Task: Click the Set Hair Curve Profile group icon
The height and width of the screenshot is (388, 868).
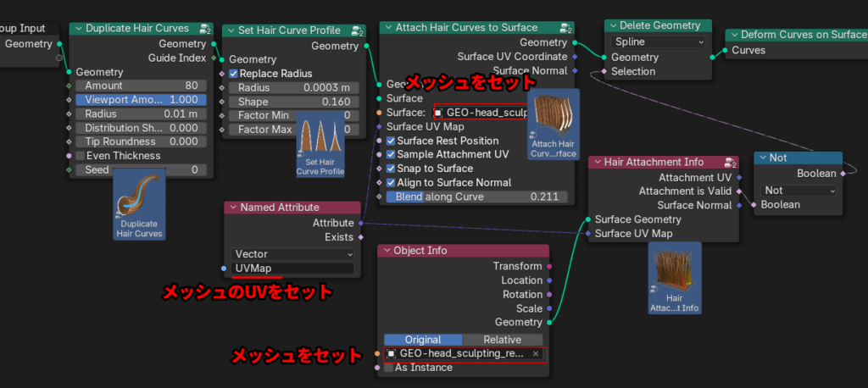Action: [x=359, y=31]
